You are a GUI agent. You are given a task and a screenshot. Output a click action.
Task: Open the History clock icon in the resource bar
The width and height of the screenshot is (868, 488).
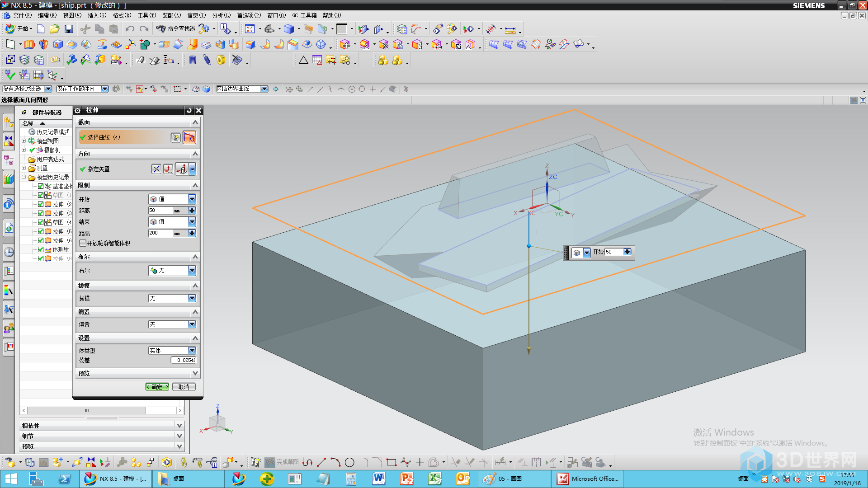coord(9,252)
